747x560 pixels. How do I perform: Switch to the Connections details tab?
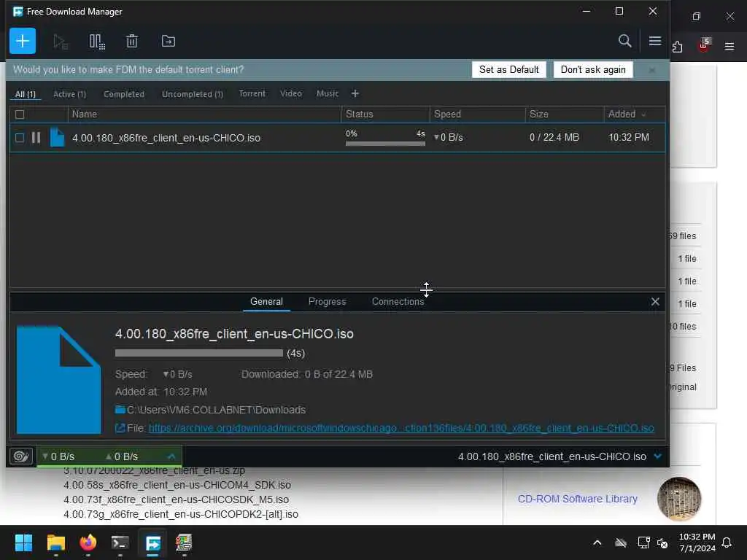[398, 301]
